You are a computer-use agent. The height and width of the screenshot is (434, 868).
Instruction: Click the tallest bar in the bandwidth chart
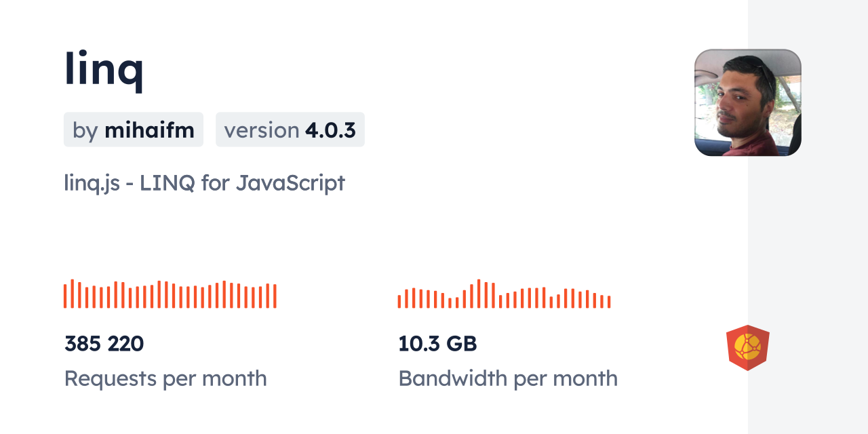[x=479, y=294]
